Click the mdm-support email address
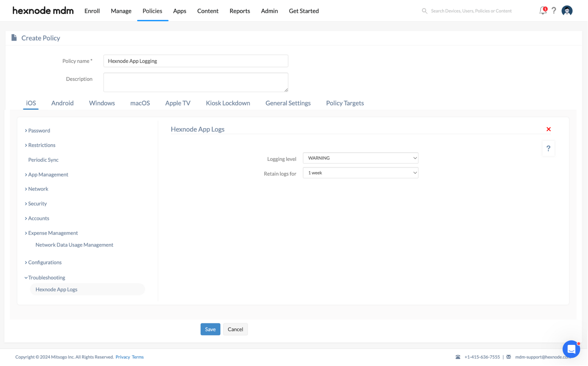Image resolution: width=588 pixels, height=366 pixels. tap(543, 357)
